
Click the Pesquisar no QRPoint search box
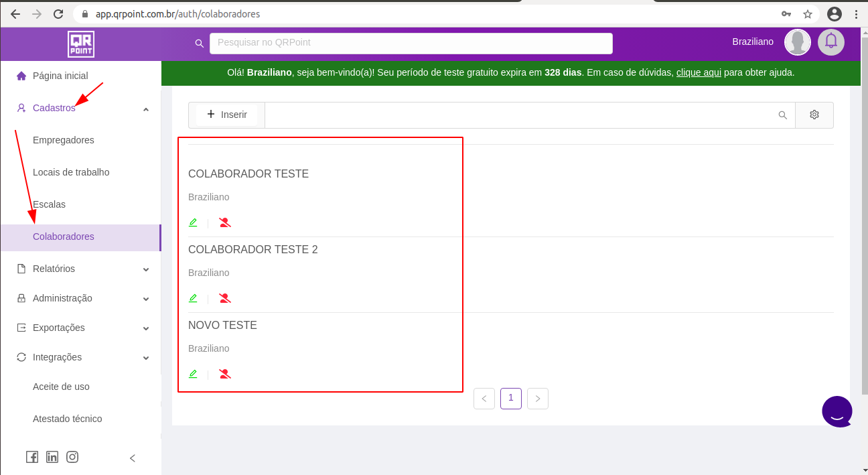(411, 43)
